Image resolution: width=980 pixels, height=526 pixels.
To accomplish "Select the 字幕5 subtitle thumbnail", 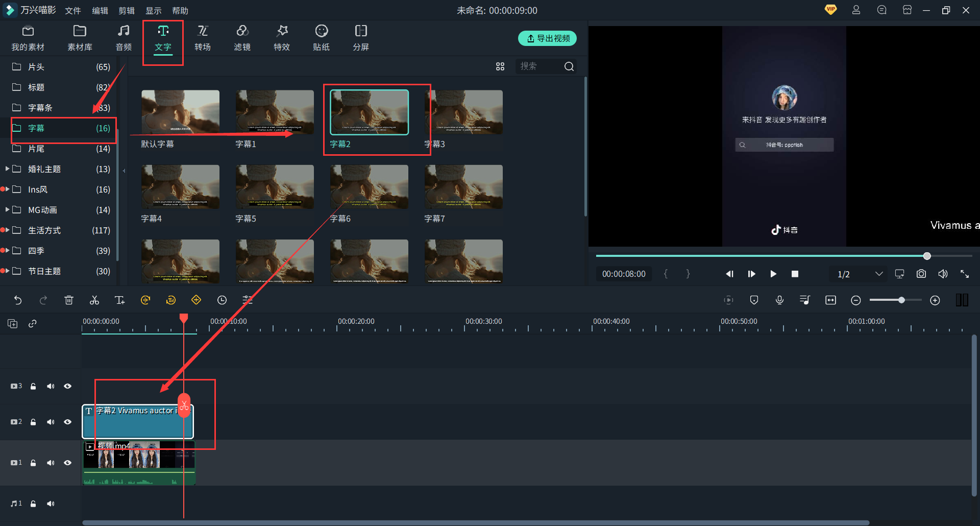I will pos(275,187).
